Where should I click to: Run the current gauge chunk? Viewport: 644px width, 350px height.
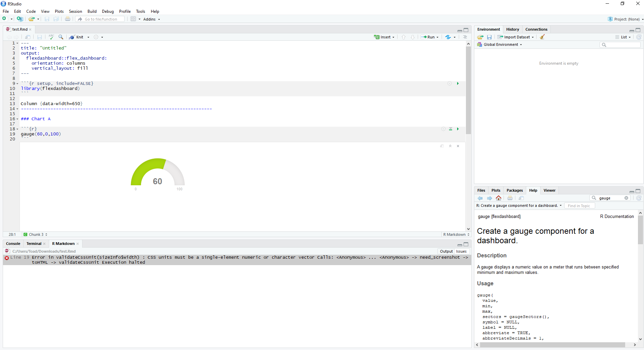[458, 129]
